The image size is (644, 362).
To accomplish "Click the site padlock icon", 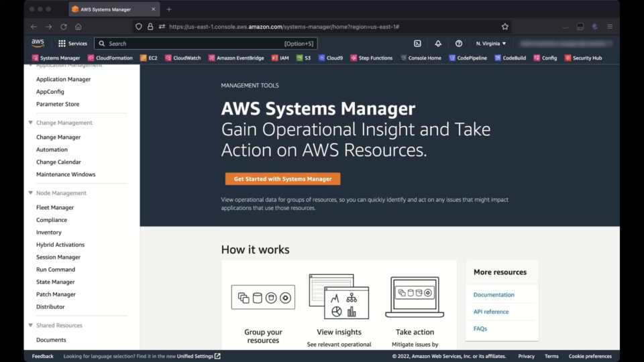I will (x=150, y=27).
